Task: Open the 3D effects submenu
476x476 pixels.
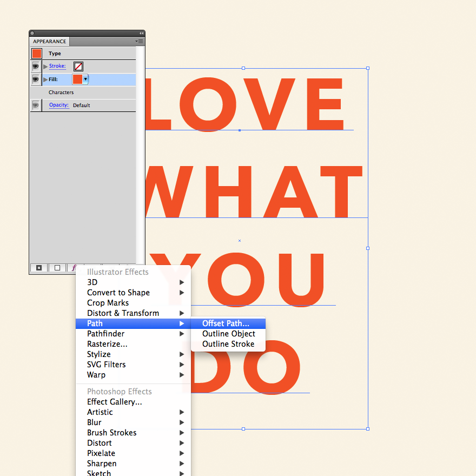Action: [133, 282]
